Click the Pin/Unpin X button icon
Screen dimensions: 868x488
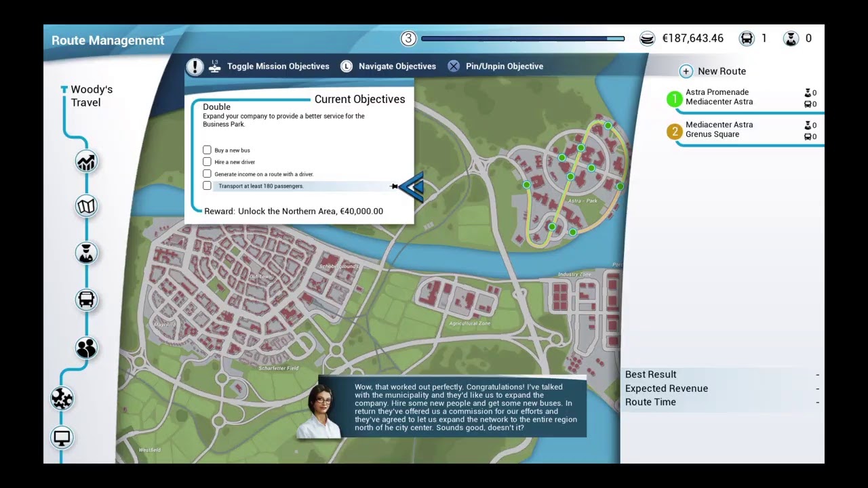454,66
